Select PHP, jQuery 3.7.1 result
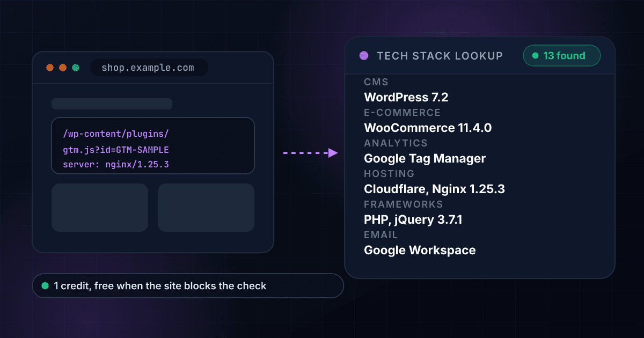Image resolution: width=644 pixels, height=338 pixels. point(413,219)
